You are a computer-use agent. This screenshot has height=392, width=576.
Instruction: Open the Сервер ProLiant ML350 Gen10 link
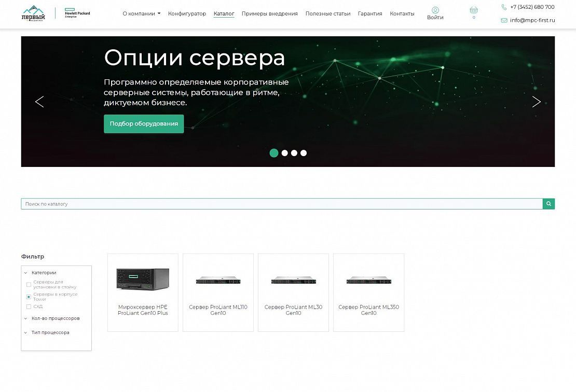368,310
